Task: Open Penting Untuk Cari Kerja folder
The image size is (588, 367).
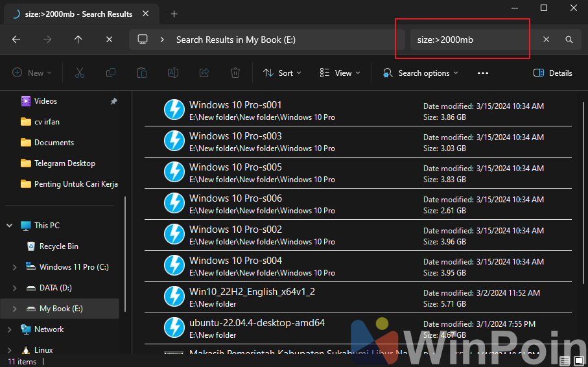Action: 76,184
